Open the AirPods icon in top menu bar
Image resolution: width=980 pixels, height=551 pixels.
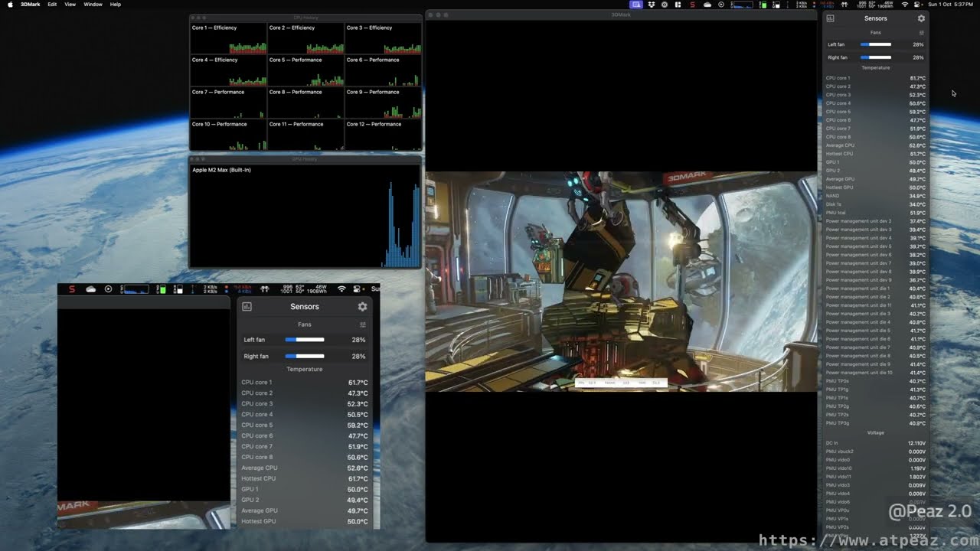pyautogui.click(x=844, y=5)
